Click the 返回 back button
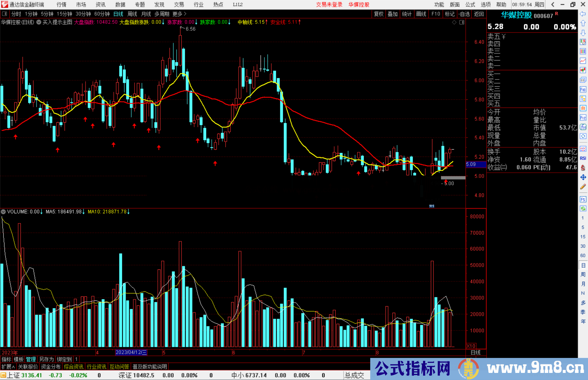588x380 pixels. click(x=479, y=14)
